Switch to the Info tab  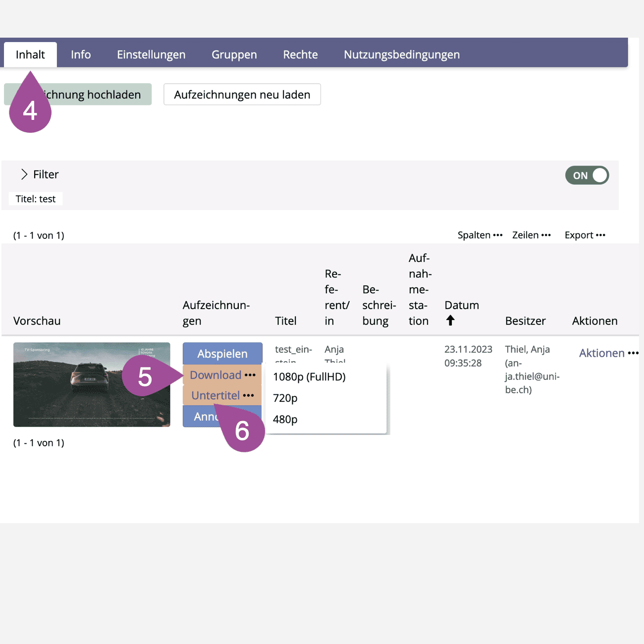point(81,54)
